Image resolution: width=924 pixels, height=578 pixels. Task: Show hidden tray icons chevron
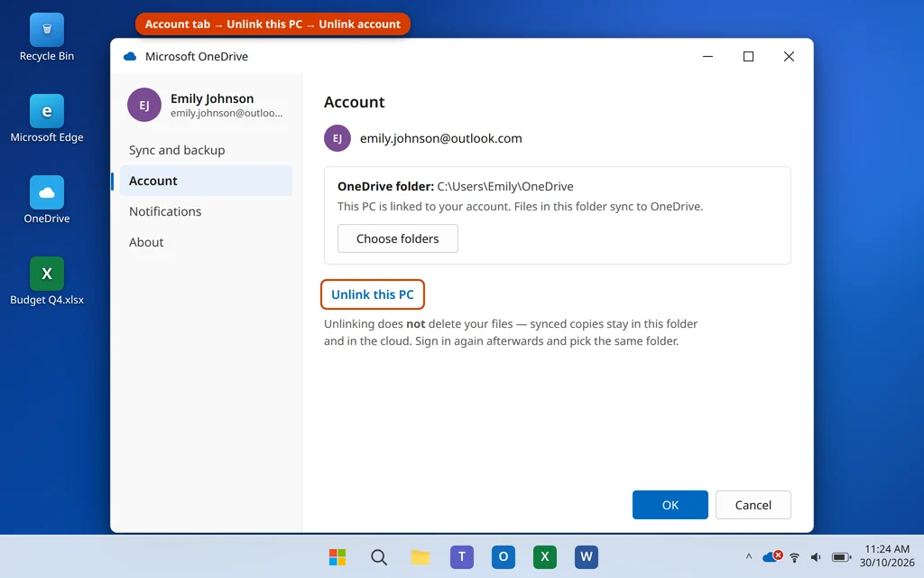(749, 556)
